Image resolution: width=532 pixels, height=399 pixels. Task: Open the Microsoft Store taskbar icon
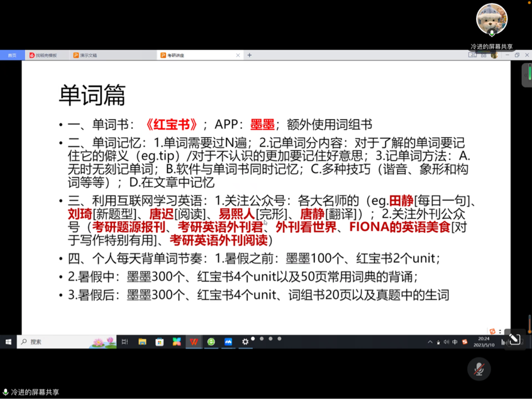point(160,342)
